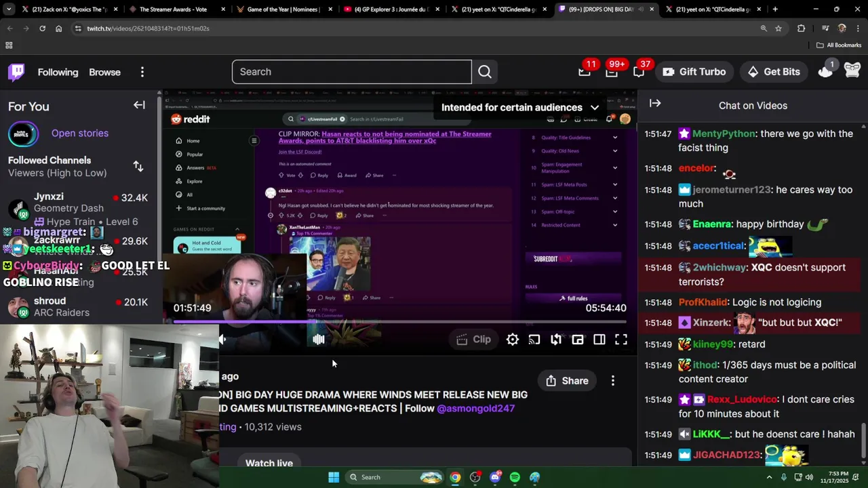
Task: Click the Watch live button
Action: pyautogui.click(x=269, y=464)
